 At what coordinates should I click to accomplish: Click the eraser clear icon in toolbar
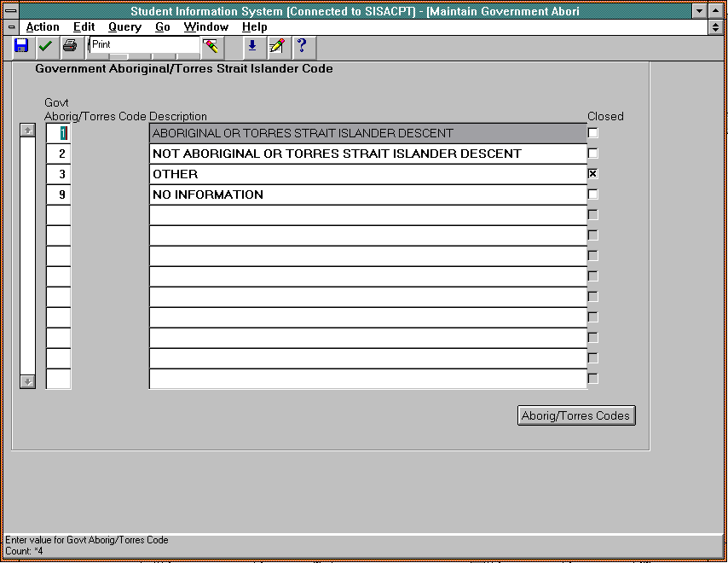[211, 45]
